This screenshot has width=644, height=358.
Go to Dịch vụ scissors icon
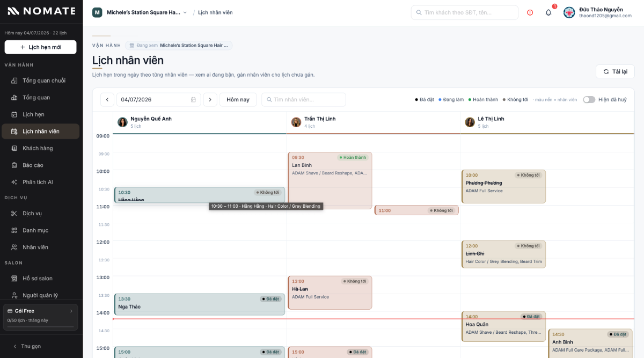pyautogui.click(x=14, y=214)
